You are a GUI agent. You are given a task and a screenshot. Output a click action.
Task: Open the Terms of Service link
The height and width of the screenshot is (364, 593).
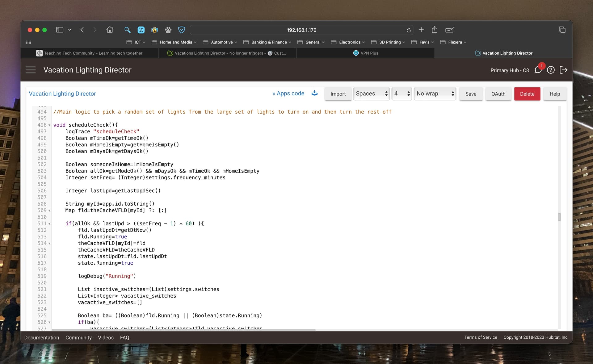(x=481, y=337)
